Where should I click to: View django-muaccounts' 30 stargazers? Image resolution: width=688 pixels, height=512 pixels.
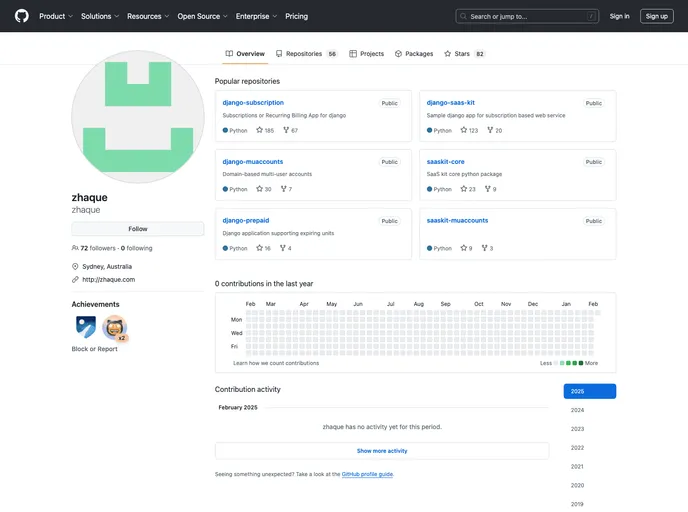264,189
